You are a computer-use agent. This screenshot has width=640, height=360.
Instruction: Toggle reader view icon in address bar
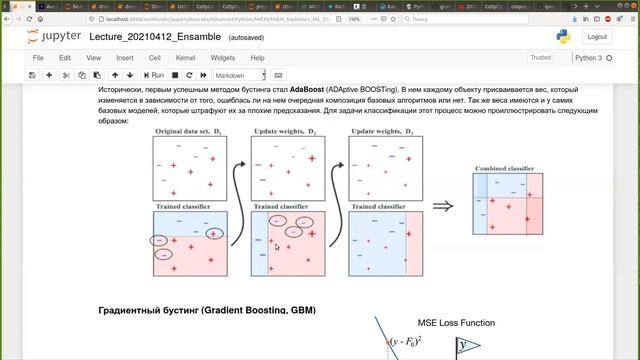click(338, 19)
